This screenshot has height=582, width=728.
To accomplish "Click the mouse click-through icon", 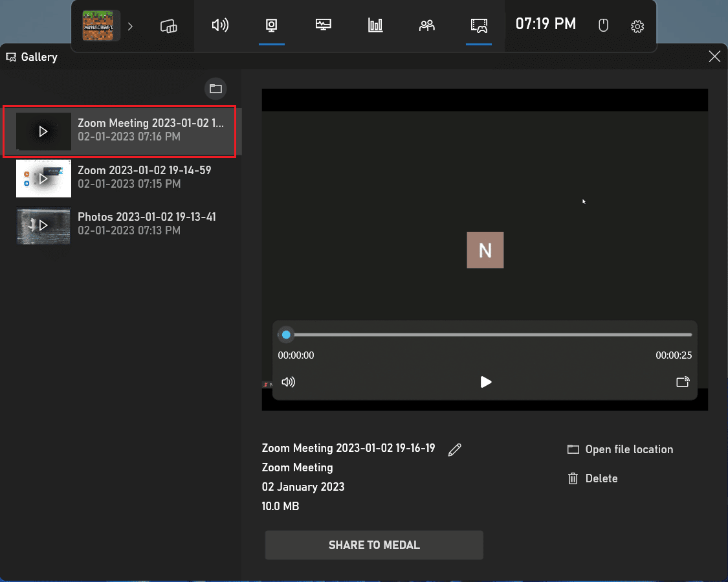I will (x=603, y=26).
